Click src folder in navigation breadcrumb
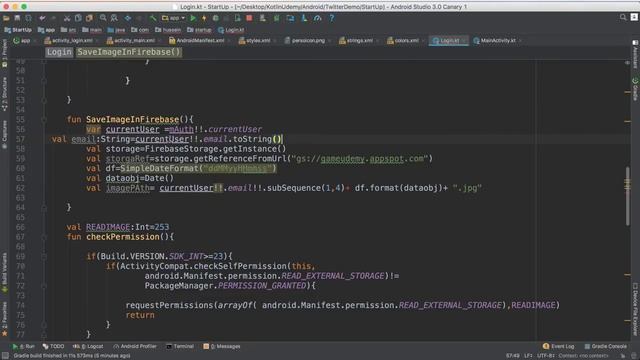The height and width of the screenshot is (360, 640). click(69, 30)
